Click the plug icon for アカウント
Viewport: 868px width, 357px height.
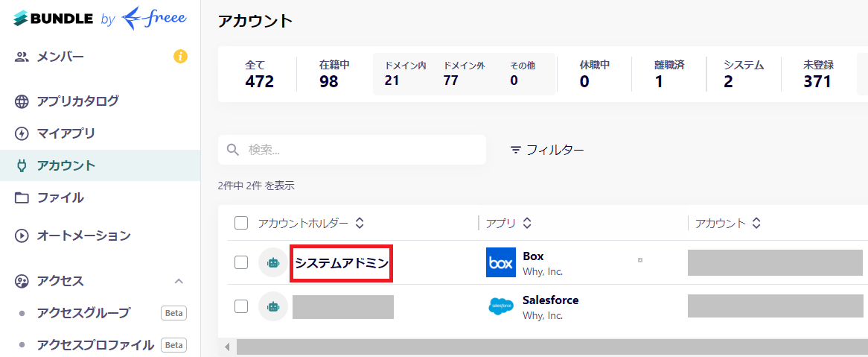click(x=22, y=165)
